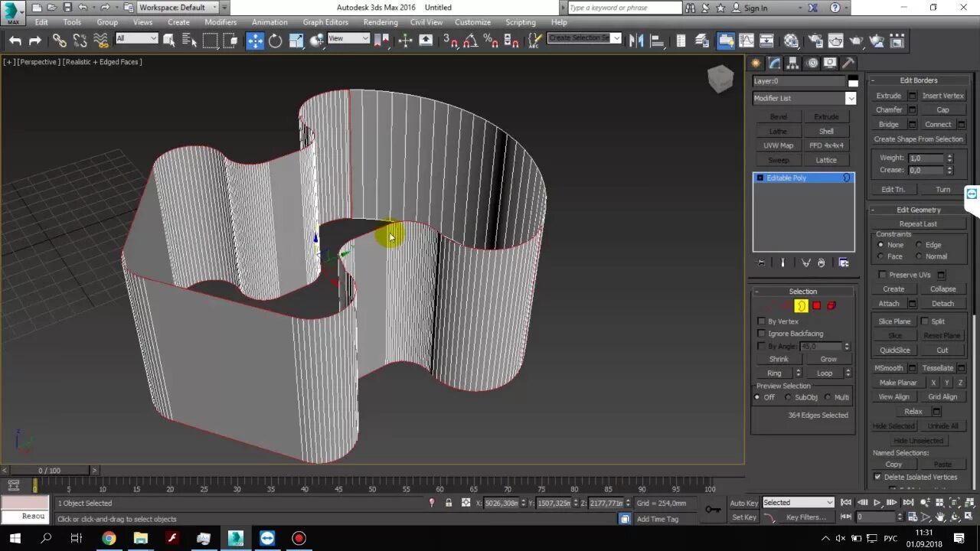Image resolution: width=980 pixels, height=551 pixels.
Task: Open the Utilities hammer tab
Action: coord(848,64)
